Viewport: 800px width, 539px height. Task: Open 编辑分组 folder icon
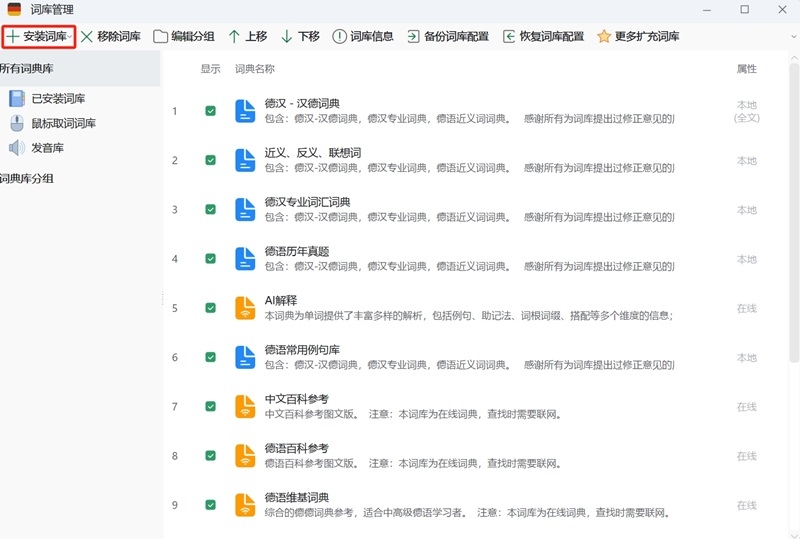161,36
